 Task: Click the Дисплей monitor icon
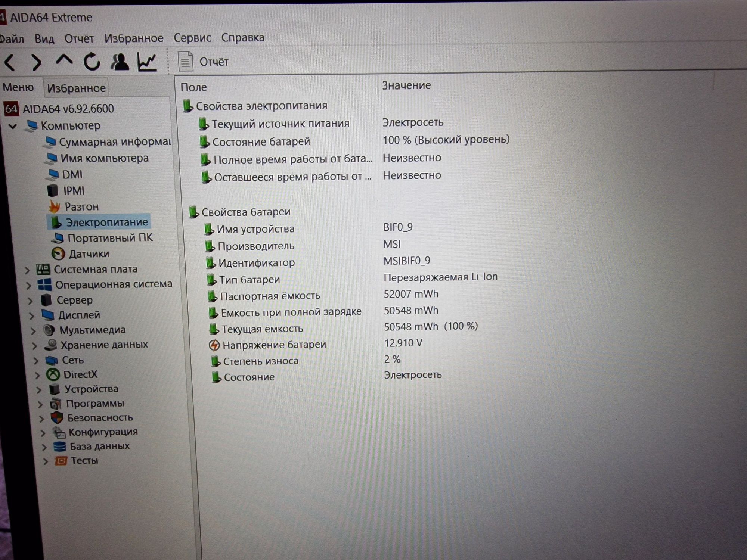[48, 315]
